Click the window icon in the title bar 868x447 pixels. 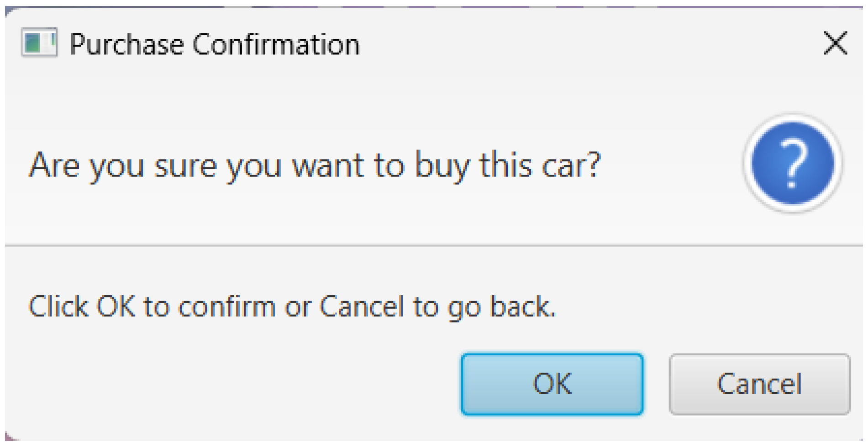[x=39, y=43]
